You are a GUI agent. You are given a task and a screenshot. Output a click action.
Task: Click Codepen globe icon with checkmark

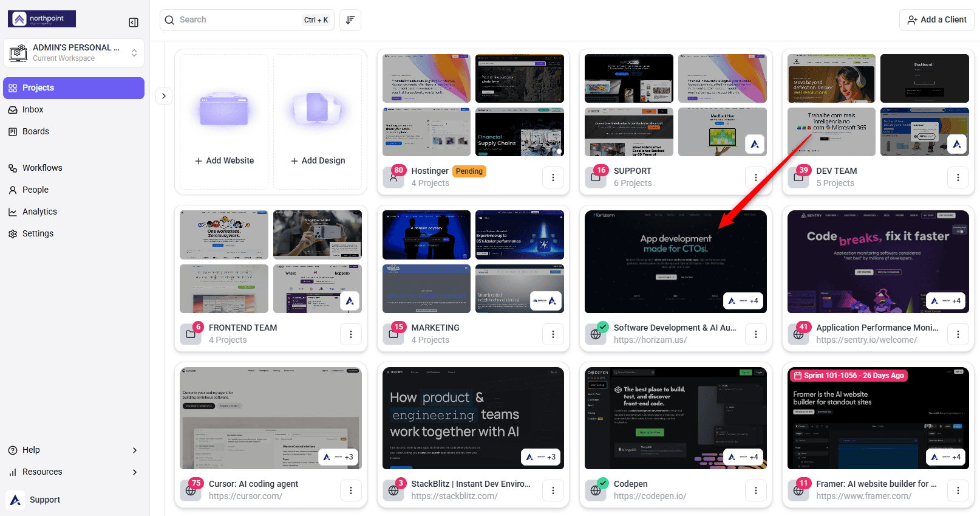[x=596, y=490]
